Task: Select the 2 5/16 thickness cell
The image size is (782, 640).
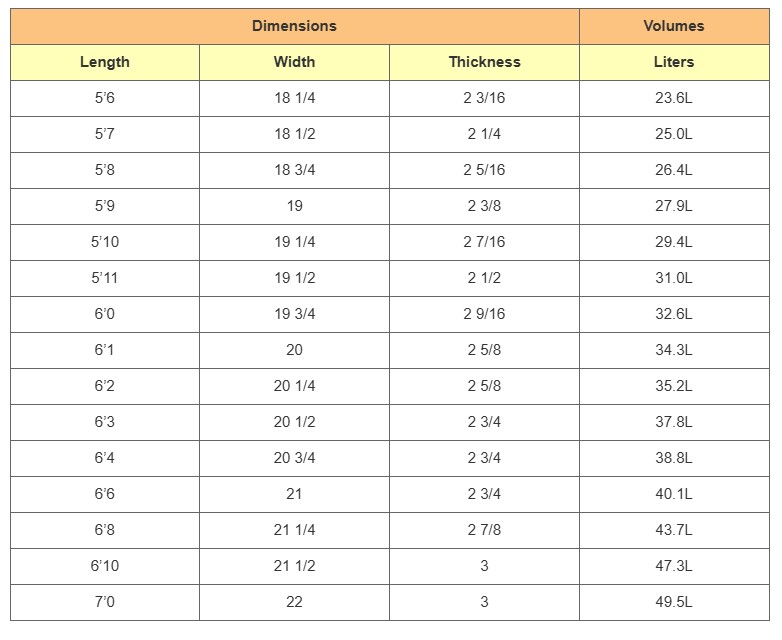Action: 484,170
